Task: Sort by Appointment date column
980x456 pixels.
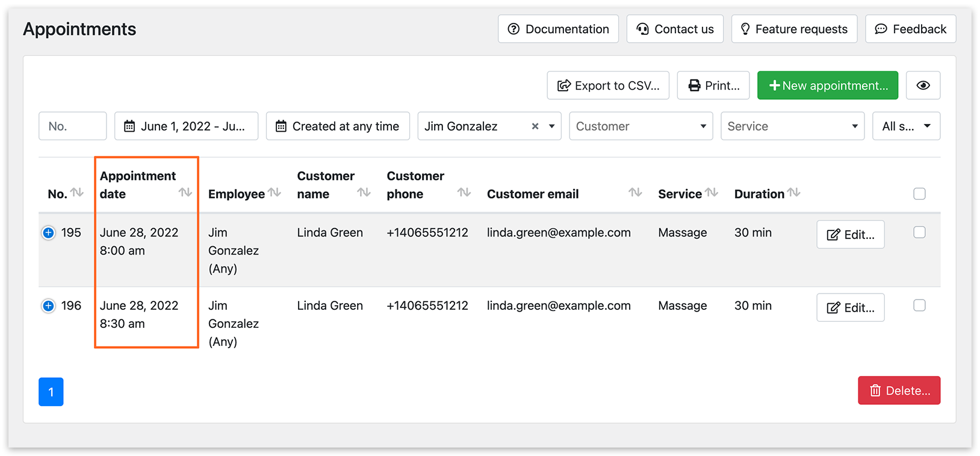Action: tap(185, 193)
